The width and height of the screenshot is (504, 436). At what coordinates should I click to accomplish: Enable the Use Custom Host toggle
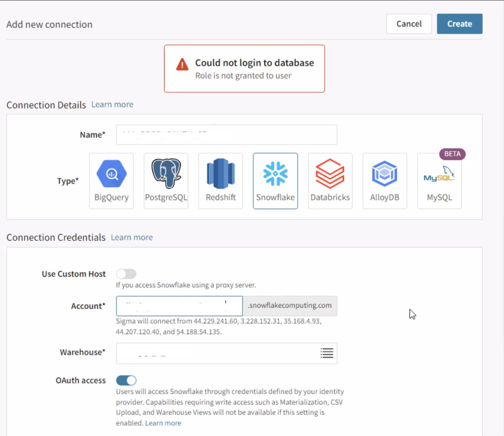(x=126, y=274)
